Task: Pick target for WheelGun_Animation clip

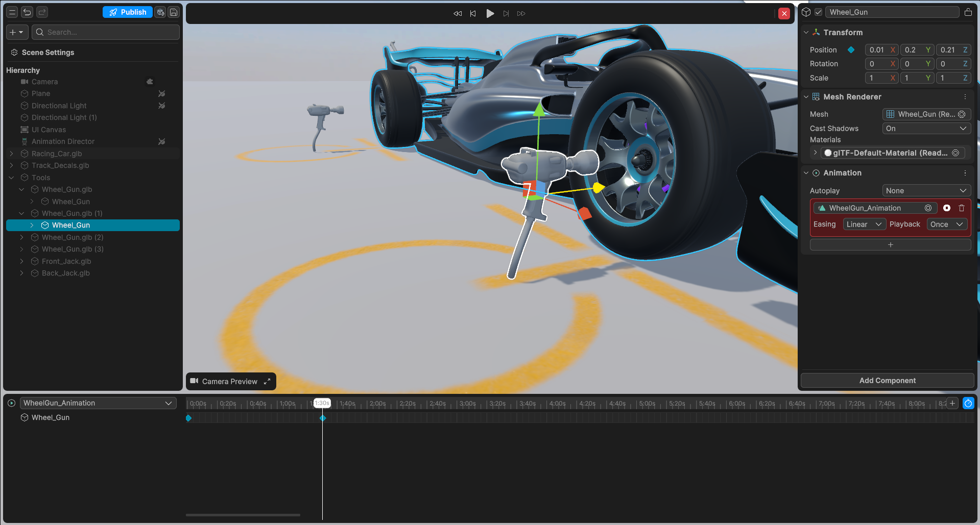Action: coord(928,208)
